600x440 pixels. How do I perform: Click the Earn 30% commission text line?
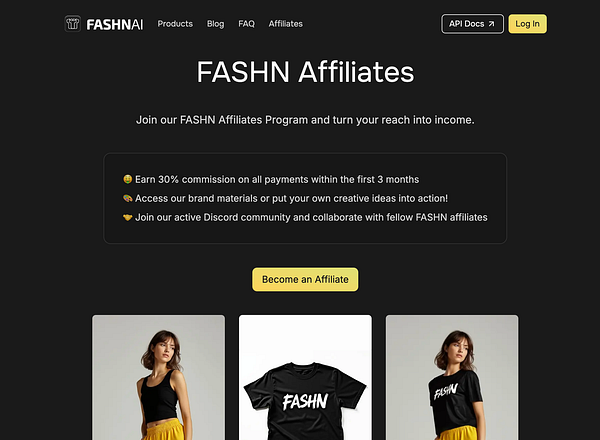[x=277, y=179]
